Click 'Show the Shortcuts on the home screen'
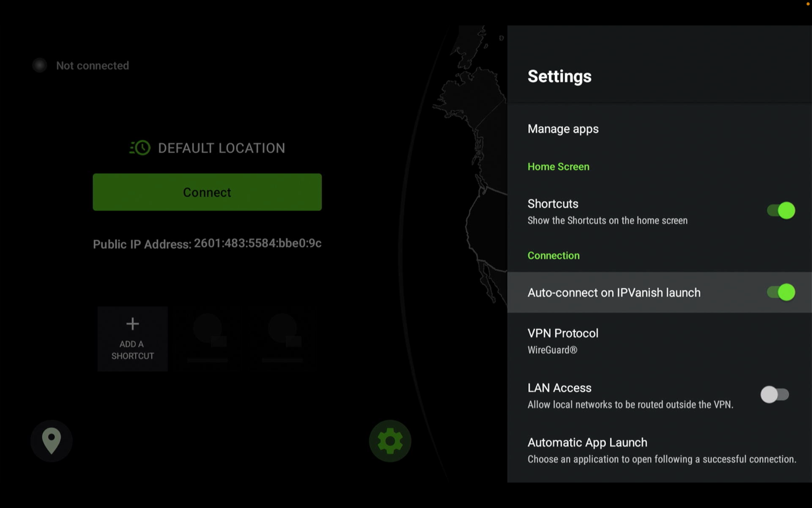This screenshot has width=812, height=508. coord(608,220)
